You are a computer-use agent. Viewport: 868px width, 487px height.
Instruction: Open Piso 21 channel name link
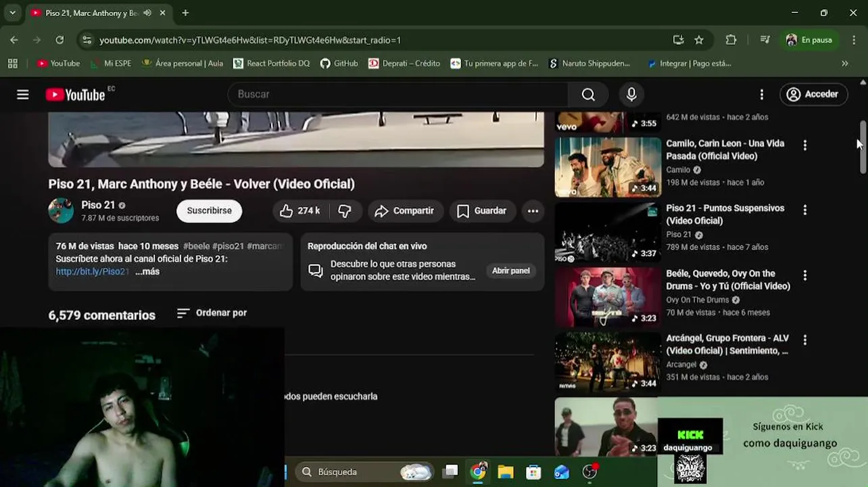click(x=98, y=205)
